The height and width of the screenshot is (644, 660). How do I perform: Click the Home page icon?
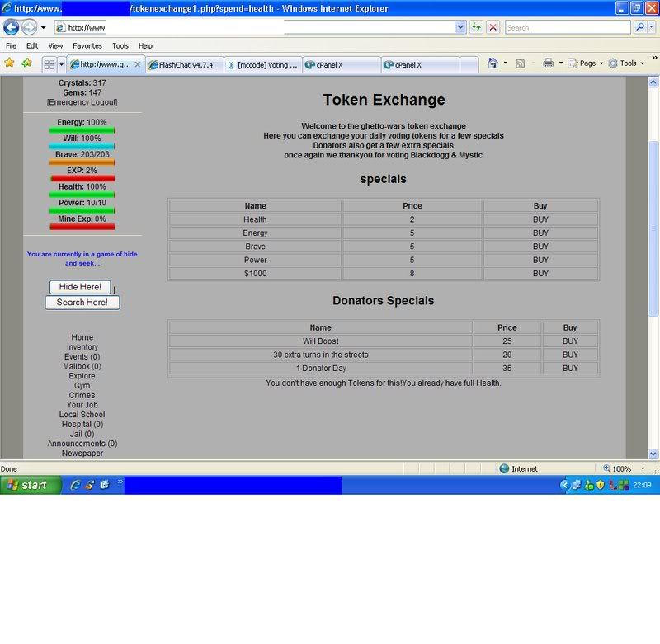point(493,63)
